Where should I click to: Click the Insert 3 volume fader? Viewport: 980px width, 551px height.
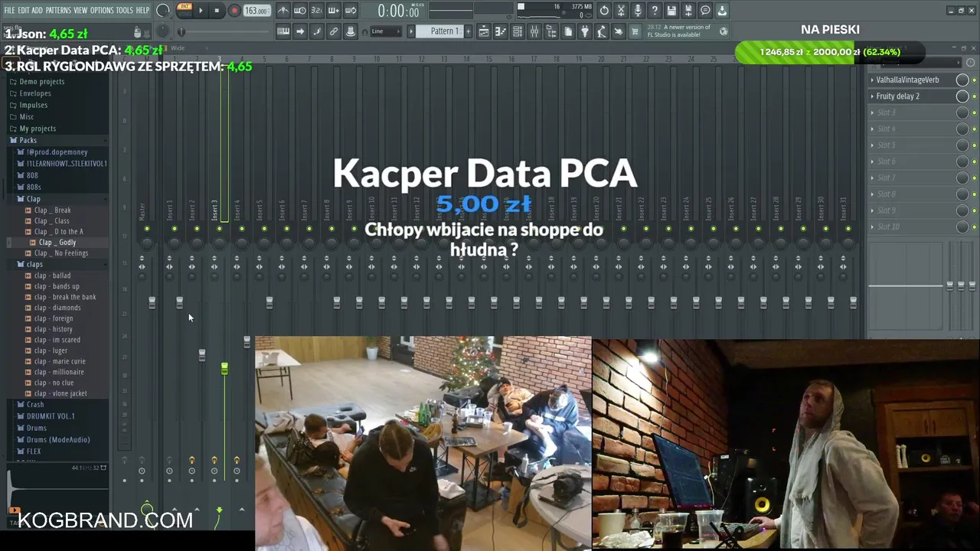coord(224,369)
